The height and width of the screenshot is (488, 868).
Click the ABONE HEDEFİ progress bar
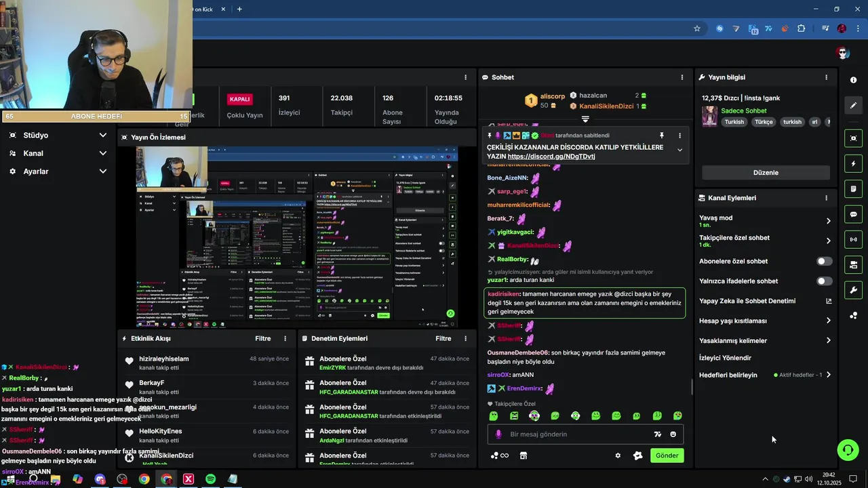[96, 116]
